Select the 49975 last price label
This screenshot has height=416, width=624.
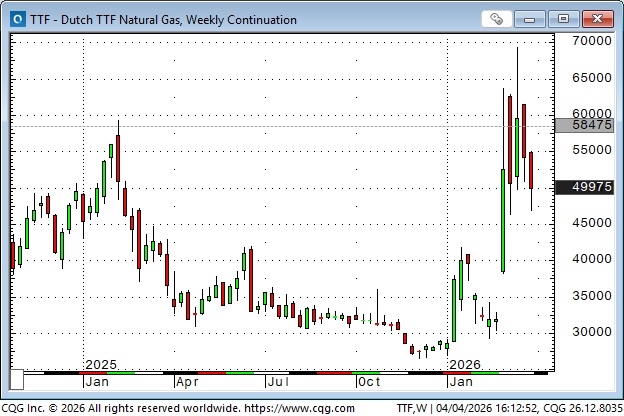(586, 187)
